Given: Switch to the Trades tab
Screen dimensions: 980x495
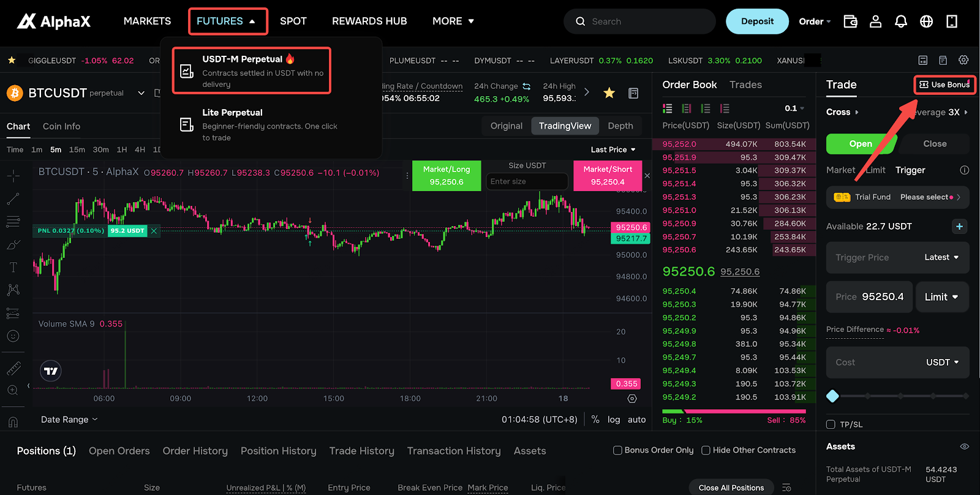Looking at the screenshot, I should [745, 85].
